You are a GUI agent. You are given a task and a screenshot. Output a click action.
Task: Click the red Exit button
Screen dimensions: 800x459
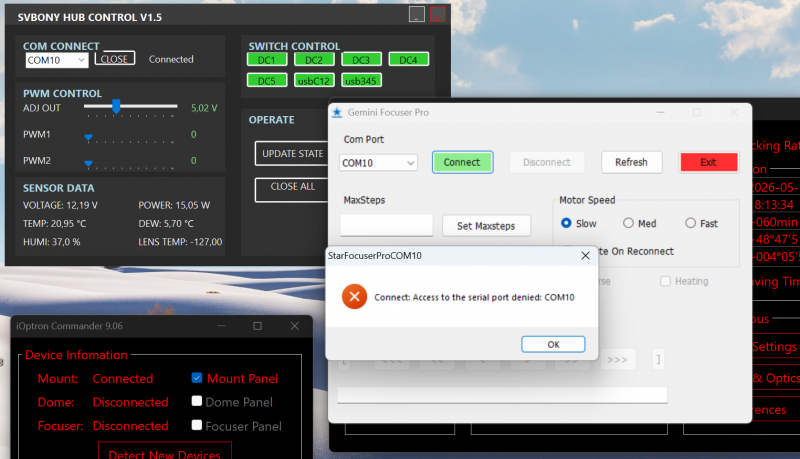pos(708,162)
